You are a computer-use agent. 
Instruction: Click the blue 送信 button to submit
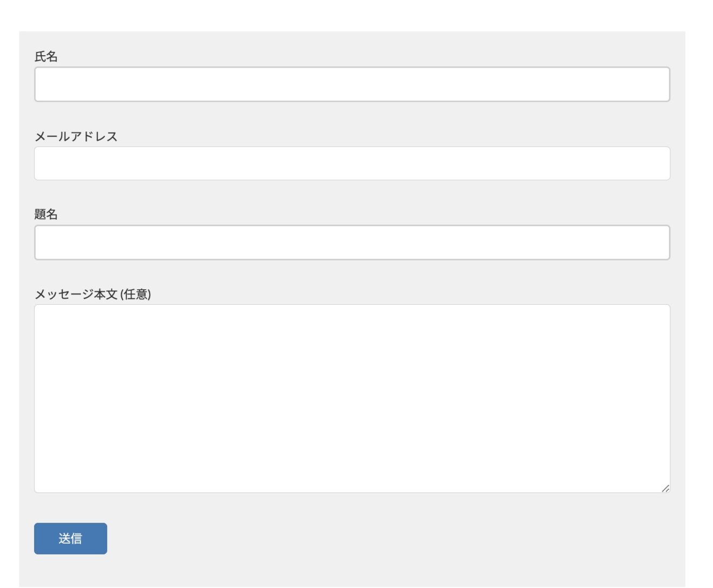[70, 538]
